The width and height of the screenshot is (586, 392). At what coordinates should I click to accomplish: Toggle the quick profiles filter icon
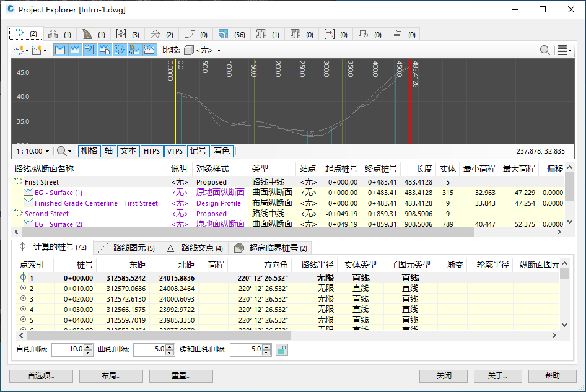(x=149, y=50)
